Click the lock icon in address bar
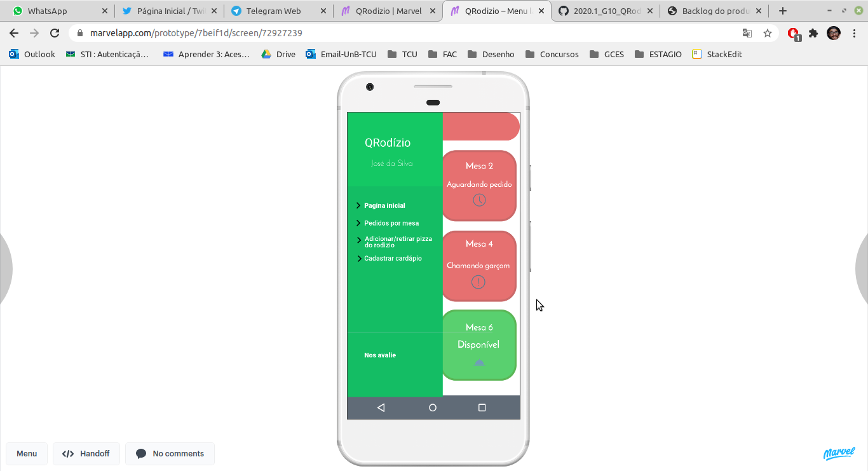The image size is (868, 471). point(80,33)
